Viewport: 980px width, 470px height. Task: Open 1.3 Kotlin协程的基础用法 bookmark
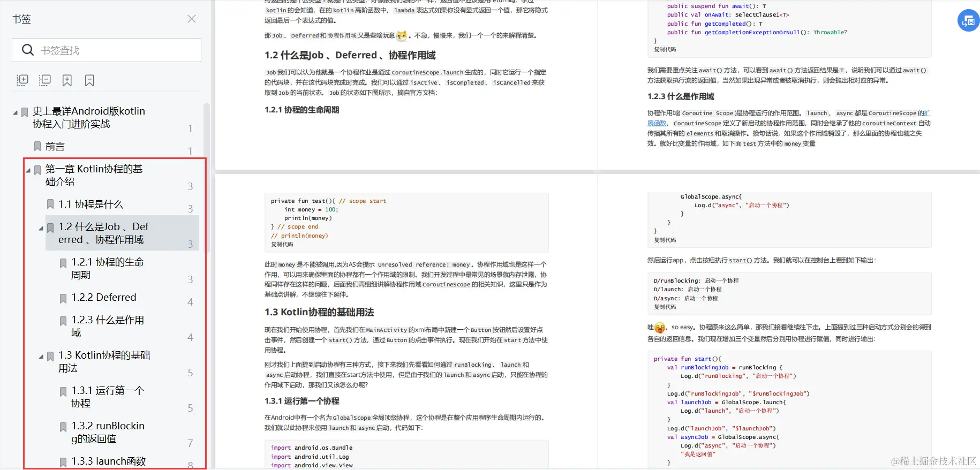104,361
